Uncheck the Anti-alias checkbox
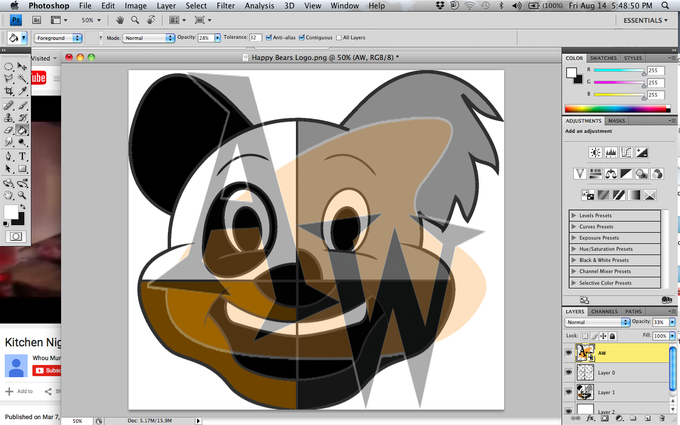Image resolution: width=680 pixels, height=425 pixels. [x=269, y=38]
